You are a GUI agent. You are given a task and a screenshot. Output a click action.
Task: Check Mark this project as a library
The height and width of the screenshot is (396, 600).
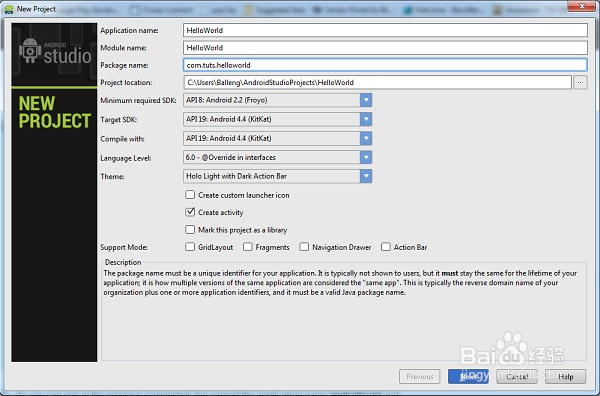(x=190, y=230)
